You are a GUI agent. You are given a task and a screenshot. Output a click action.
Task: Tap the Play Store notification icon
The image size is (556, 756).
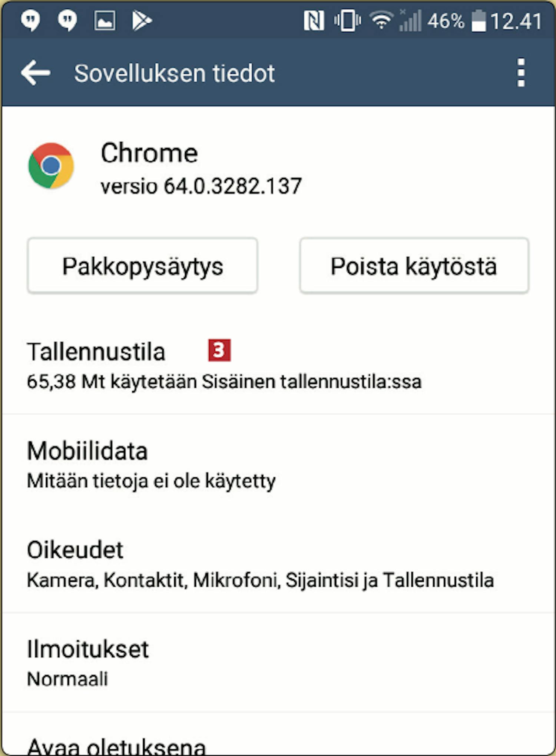click(142, 20)
